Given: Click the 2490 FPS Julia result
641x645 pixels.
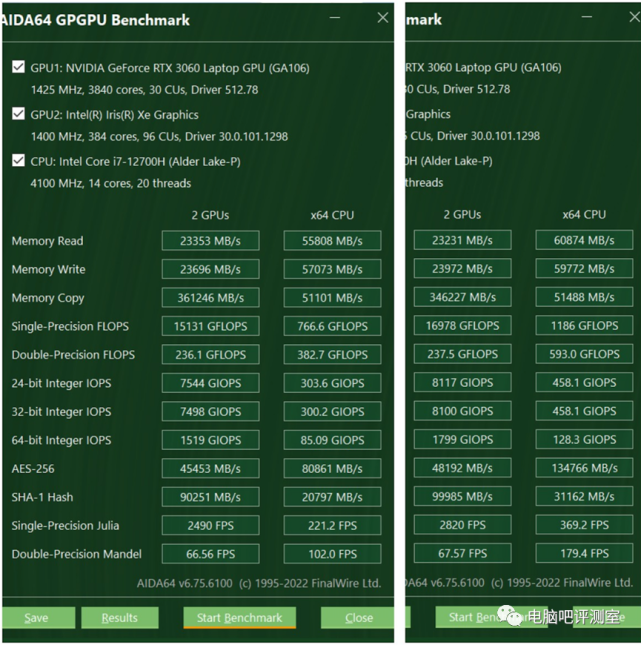Looking at the screenshot, I should [210, 525].
